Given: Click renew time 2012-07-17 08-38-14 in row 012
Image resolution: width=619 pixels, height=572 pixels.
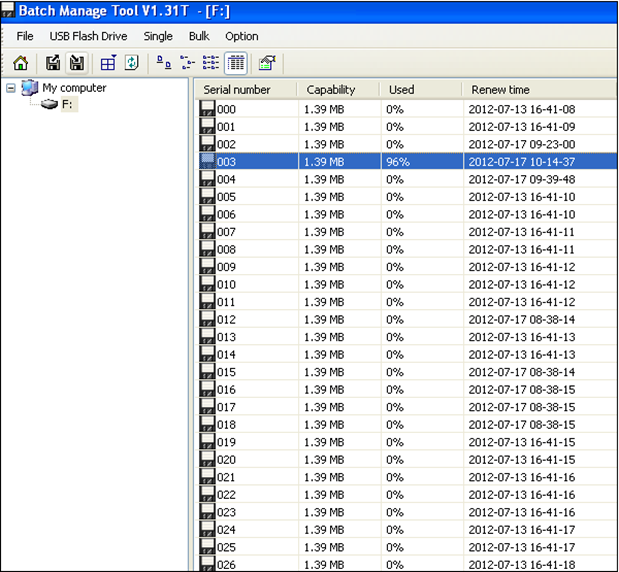Looking at the screenshot, I should [x=521, y=319].
